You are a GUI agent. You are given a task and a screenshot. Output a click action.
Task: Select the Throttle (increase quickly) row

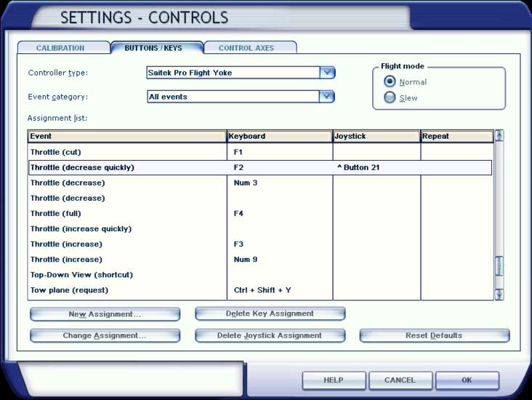tap(260, 228)
